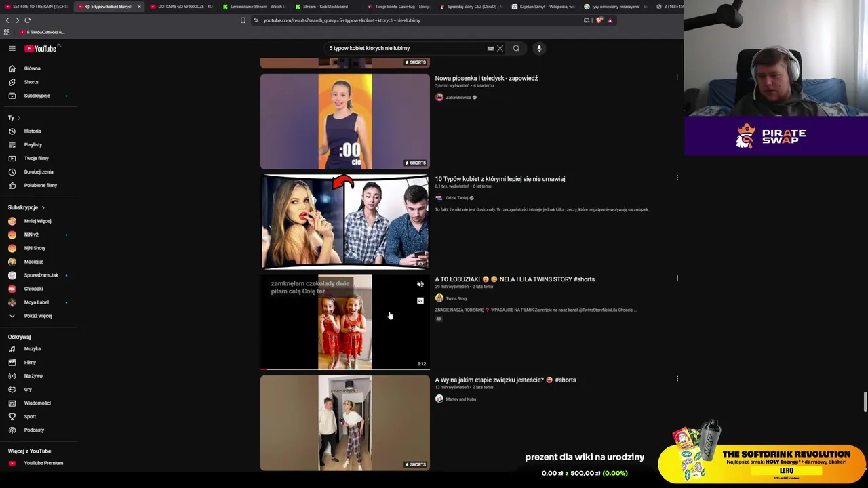The height and width of the screenshot is (488, 868).
Task: Open Sprawdzam Jak subscription channel
Action: pos(41,275)
